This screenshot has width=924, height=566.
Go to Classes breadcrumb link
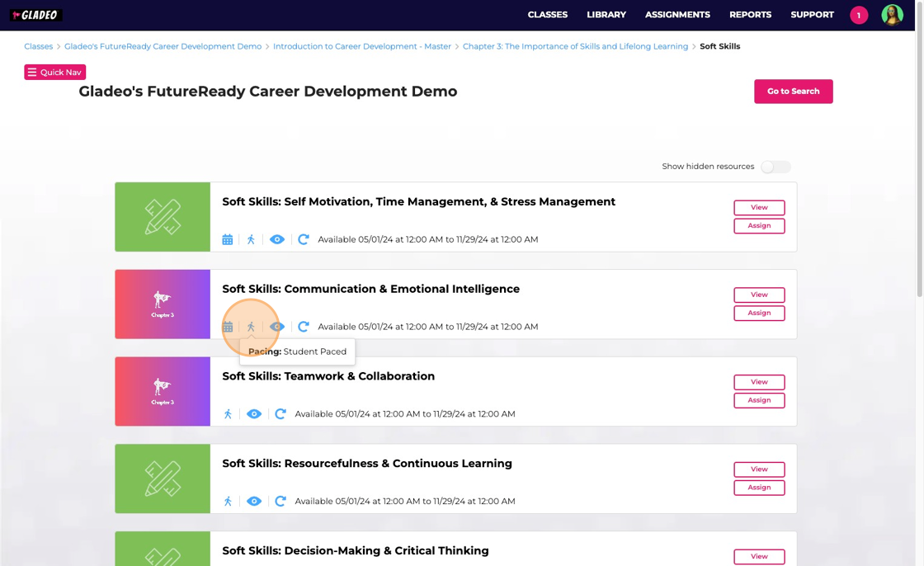coord(38,46)
